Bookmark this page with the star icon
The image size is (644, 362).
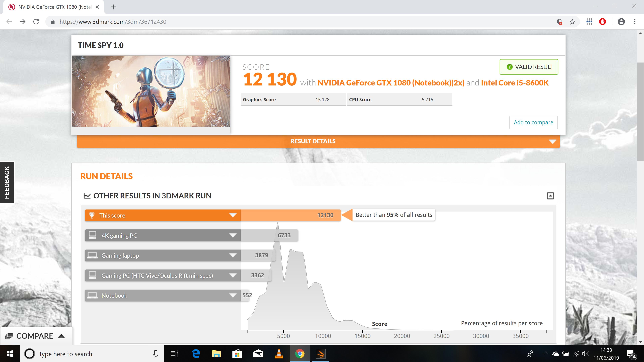[572, 22]
